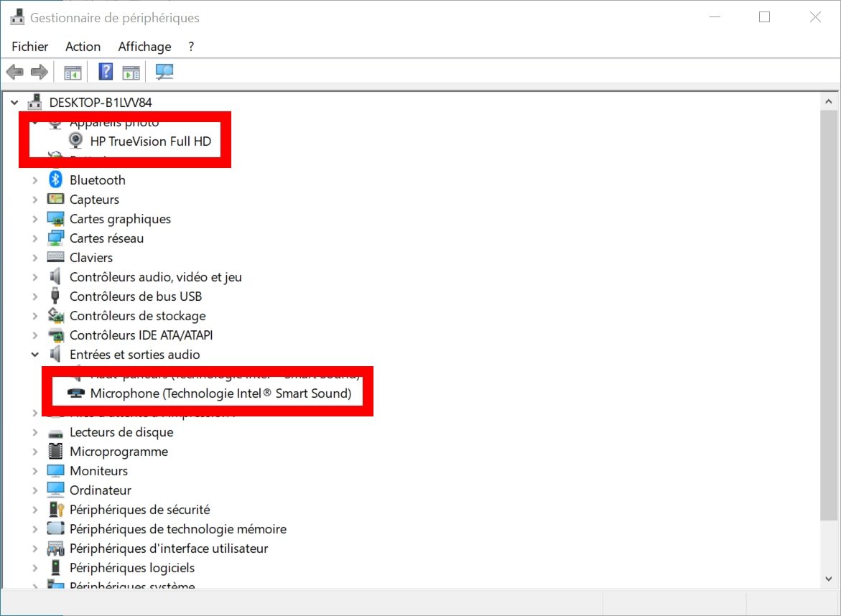Click the Lecteurs de disque drive icon
Viewport: 841px width, 616px height.
tap(55, 433)
